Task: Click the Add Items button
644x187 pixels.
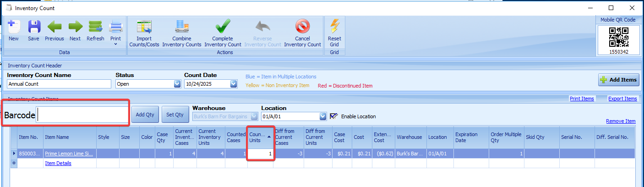Action: click(x=618, y=80)
